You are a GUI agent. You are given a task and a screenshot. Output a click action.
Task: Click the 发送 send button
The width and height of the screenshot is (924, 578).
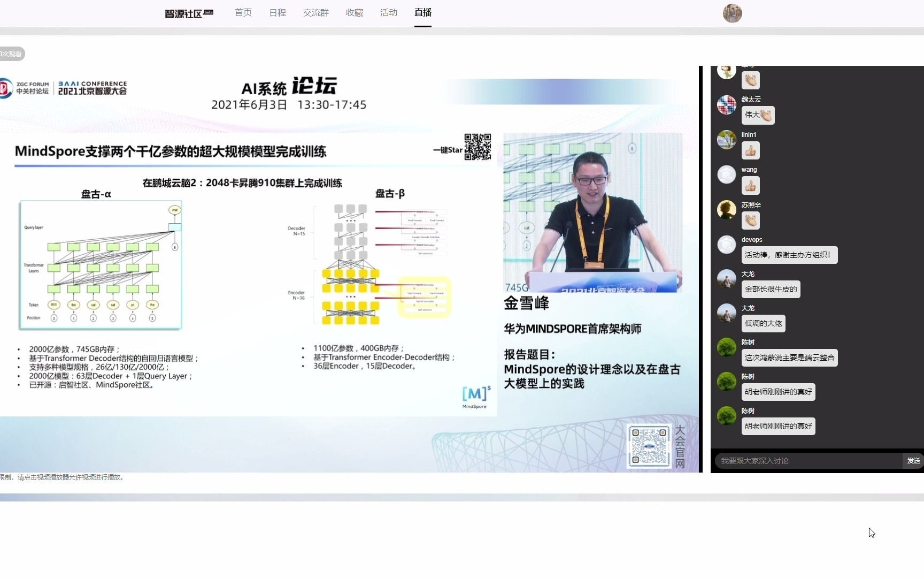tap(913, 461)
